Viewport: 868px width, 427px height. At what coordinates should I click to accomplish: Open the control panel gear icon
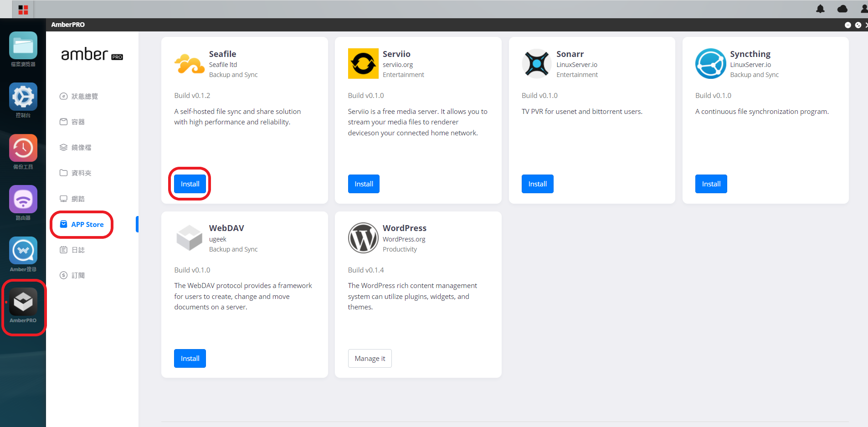(x=23, y=97)
